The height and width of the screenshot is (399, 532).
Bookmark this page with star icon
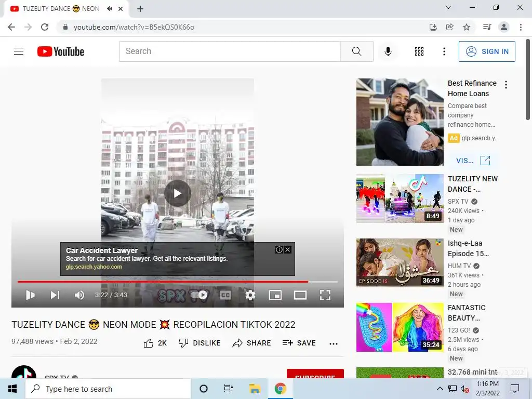pos(467,27)
